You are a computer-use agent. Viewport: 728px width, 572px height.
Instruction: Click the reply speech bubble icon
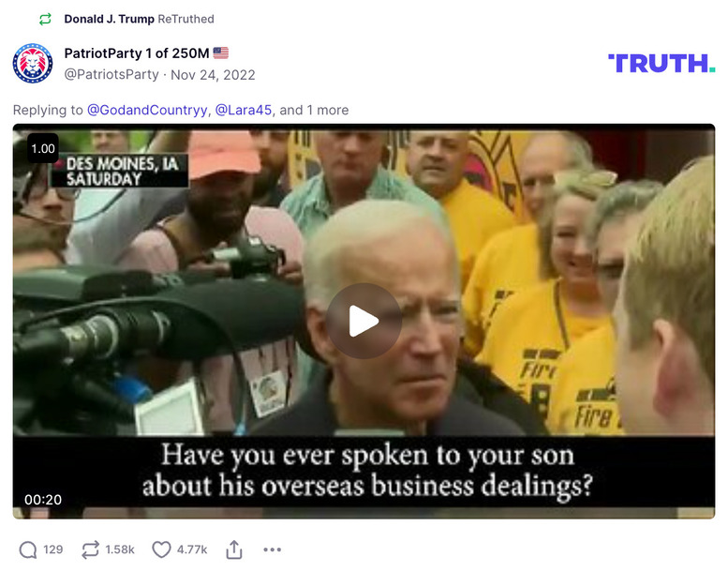28,549
